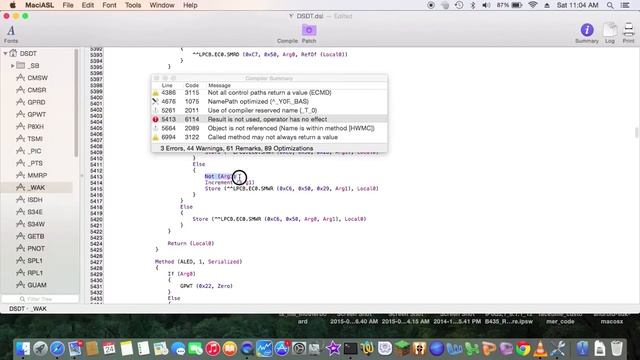The height and width of the screenshot is (360, 640).
Task: Open Trash in the Dock
Action: tap(617, 349)
